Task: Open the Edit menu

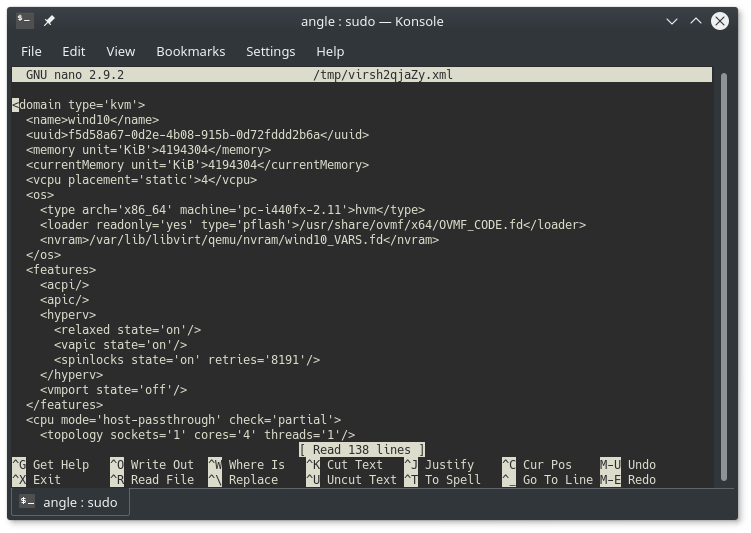Action: (73, 51)
